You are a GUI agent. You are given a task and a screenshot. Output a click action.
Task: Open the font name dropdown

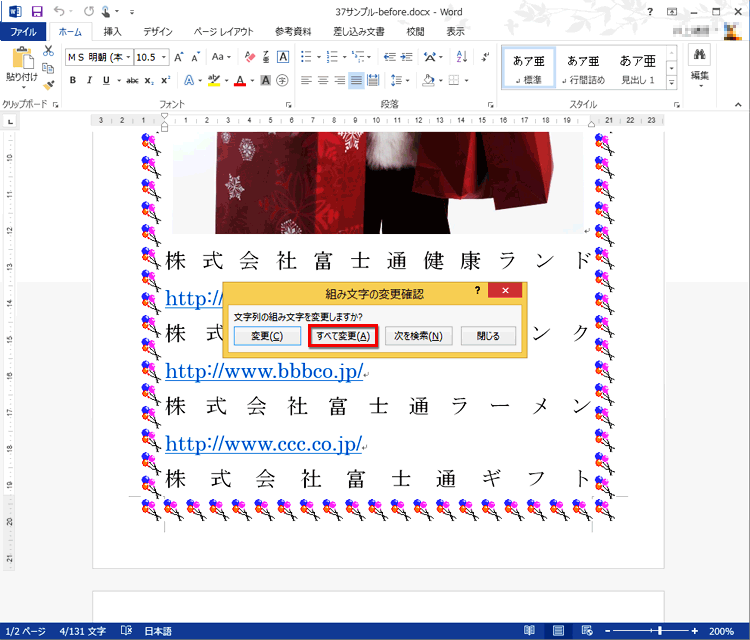(128, 57)
